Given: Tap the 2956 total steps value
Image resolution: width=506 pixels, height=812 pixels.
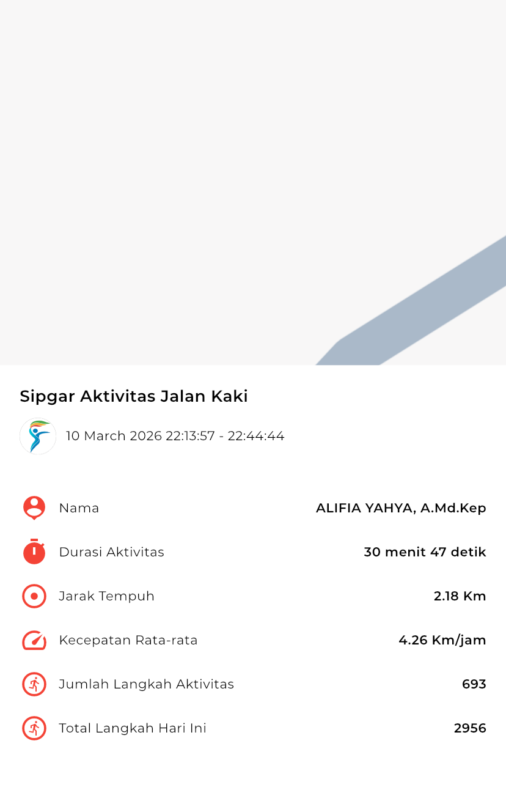Looking at the screenshot, I should (x=470, y=728).
